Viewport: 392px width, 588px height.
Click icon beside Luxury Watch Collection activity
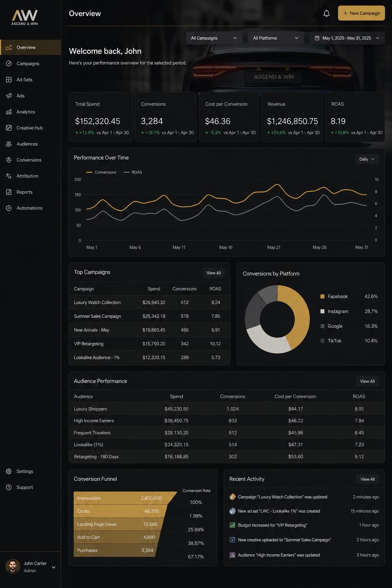coord(232,497)
